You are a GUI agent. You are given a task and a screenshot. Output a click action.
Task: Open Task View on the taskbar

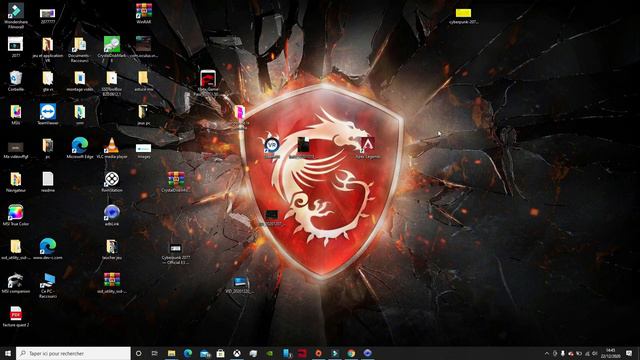[x=155, y=353]
